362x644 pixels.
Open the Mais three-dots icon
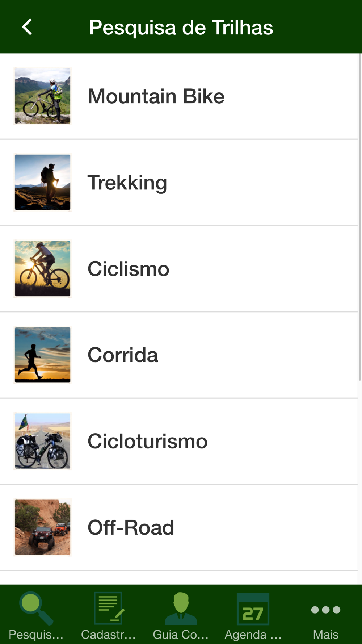point(325,610)
